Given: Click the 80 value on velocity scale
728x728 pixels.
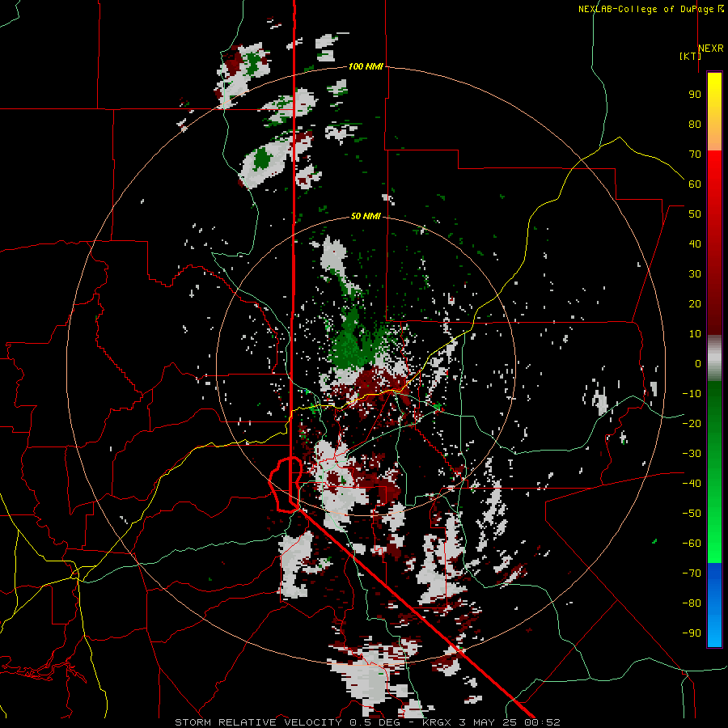Looking at the screenshot, I should coord(695,124).
